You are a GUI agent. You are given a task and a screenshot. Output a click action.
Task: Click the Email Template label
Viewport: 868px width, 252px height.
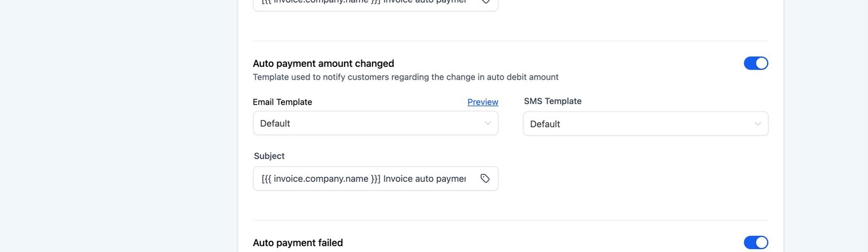[x=282, y=102]
